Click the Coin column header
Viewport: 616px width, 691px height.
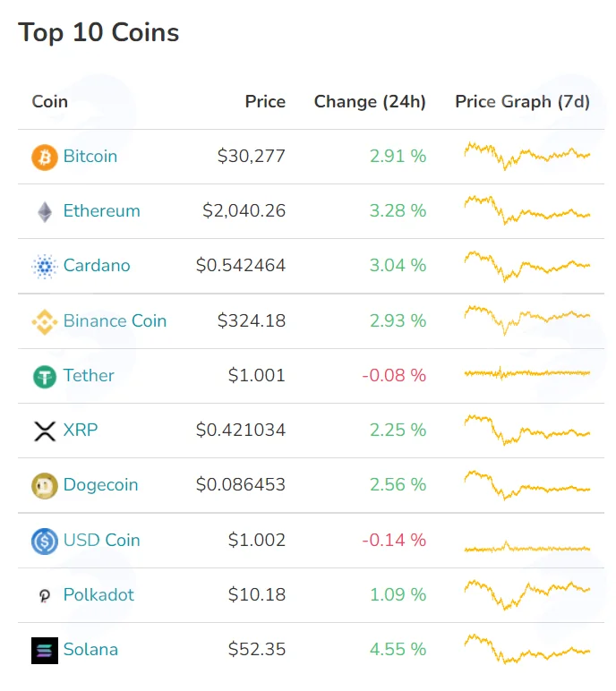click(x=50, y=101)
